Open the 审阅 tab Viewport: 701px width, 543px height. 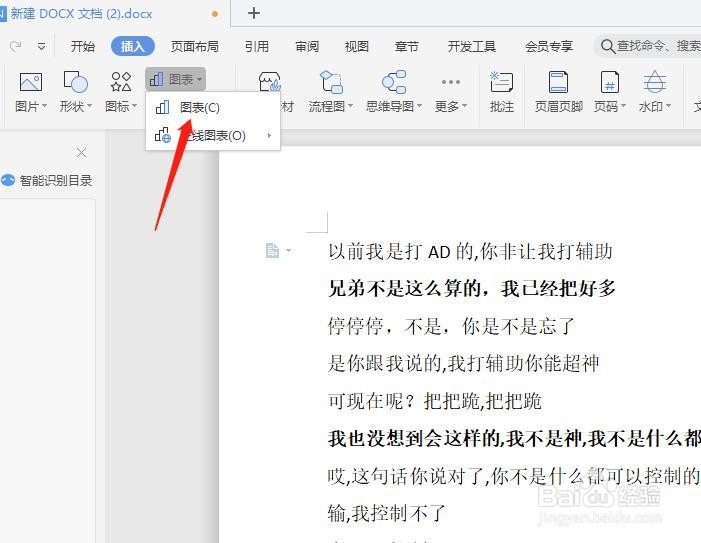[x=307, y=46]
